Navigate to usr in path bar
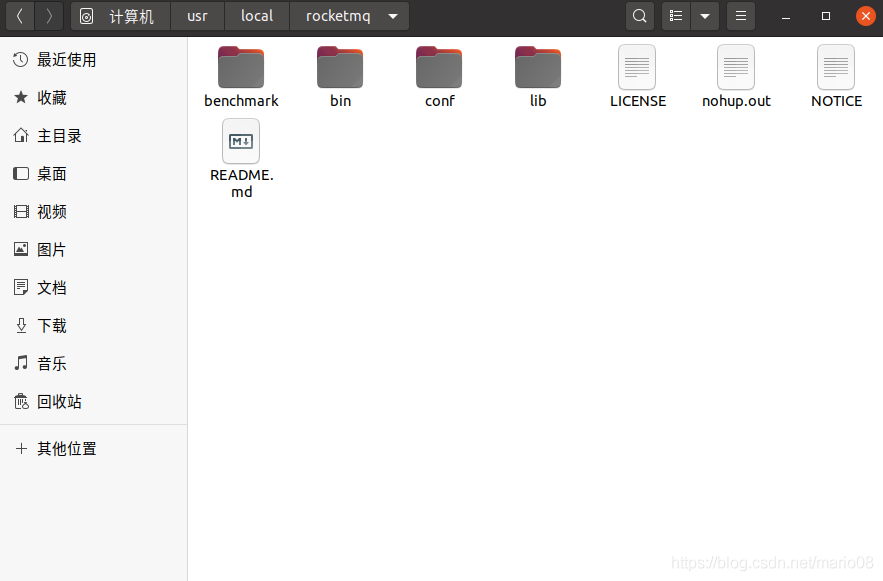The width and height of the screenshot is (883, 581). tap(197, 16)
